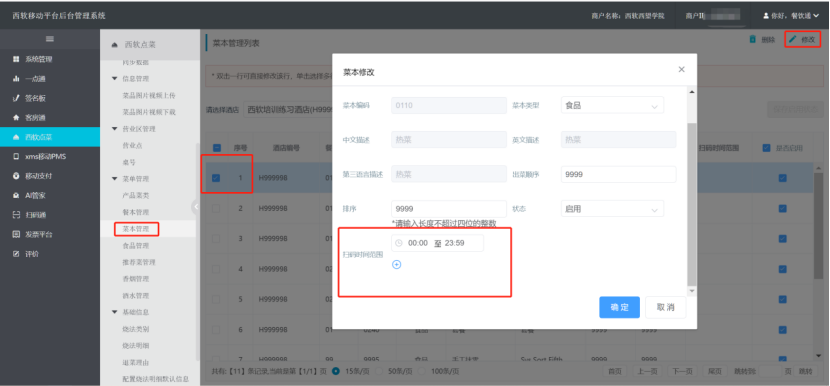Open the 菜本类型 dropdown showing 食品
Viewport: 830px width, 386px height.
click(612, 105)
